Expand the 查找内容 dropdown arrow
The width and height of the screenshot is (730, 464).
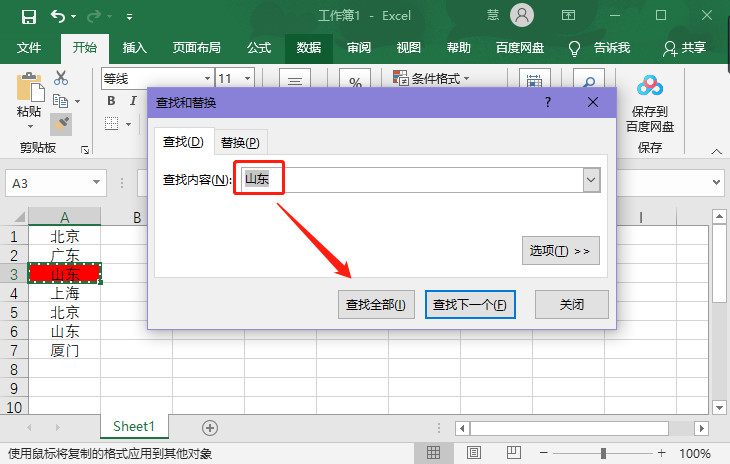[x=590, y=179]
